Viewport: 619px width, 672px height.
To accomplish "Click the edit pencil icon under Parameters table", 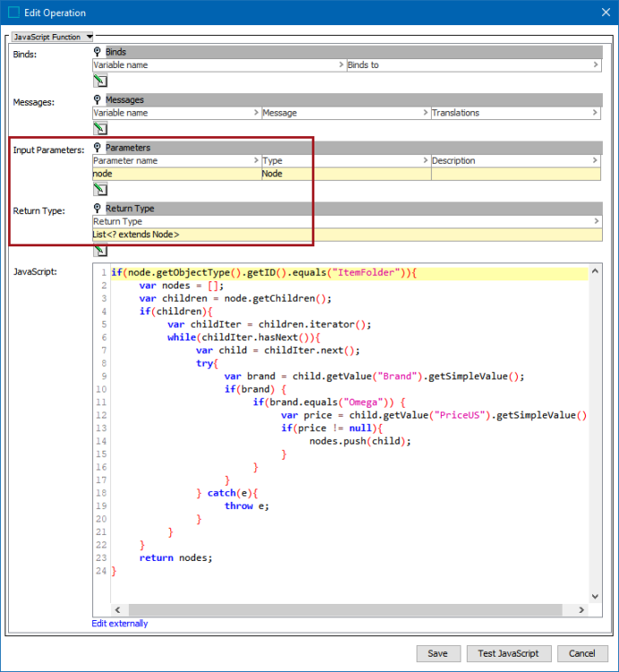I will pyautogui.click(x=100, y=189).
